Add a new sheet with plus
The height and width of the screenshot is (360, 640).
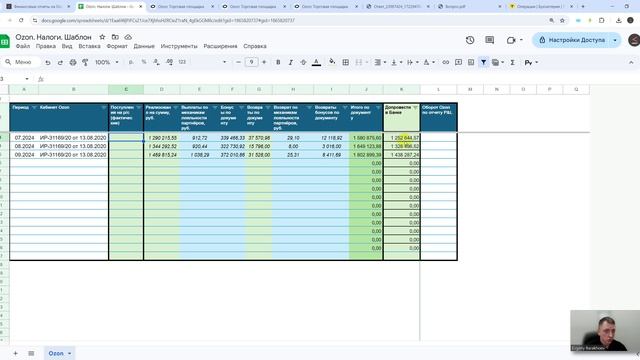[x=15, y=353]
